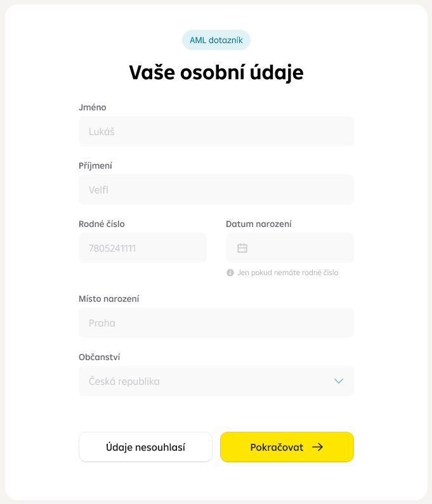Click the AML dotazník badge

pyautogui.click(x=216, y=40)
